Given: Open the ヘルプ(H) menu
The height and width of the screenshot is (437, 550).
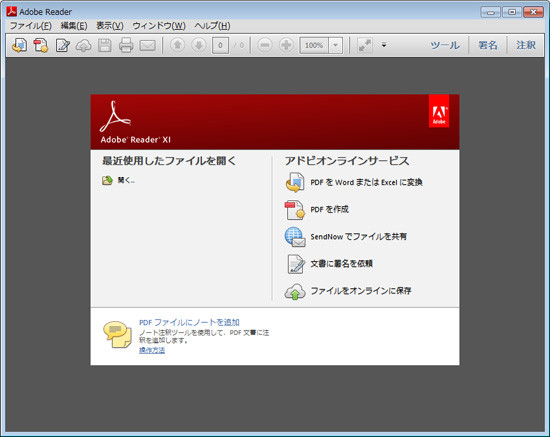Looking at the screenshot, I should (212, 26).
